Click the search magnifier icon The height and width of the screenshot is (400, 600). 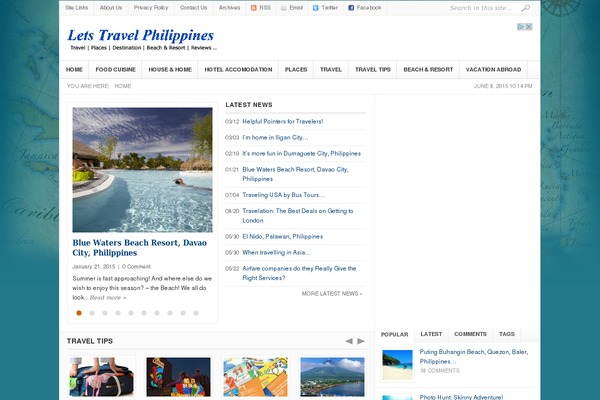coord(526,8)
